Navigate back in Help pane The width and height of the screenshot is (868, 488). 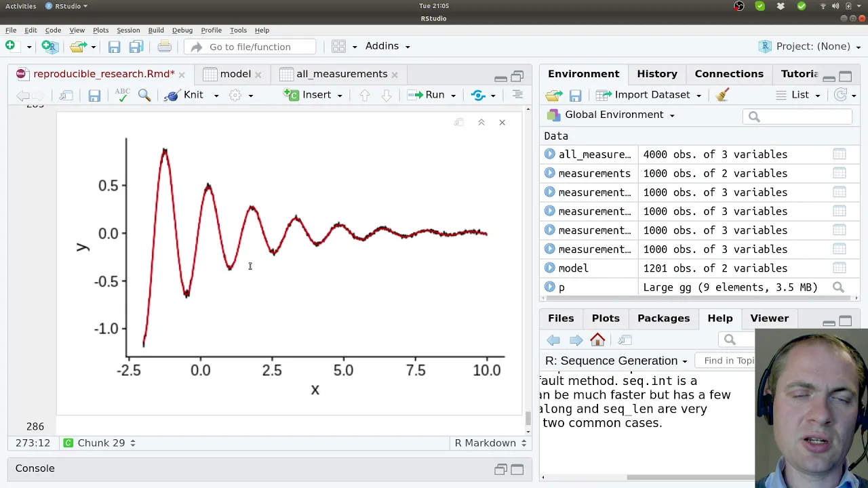pyautogui.click(x=553, y=340)
